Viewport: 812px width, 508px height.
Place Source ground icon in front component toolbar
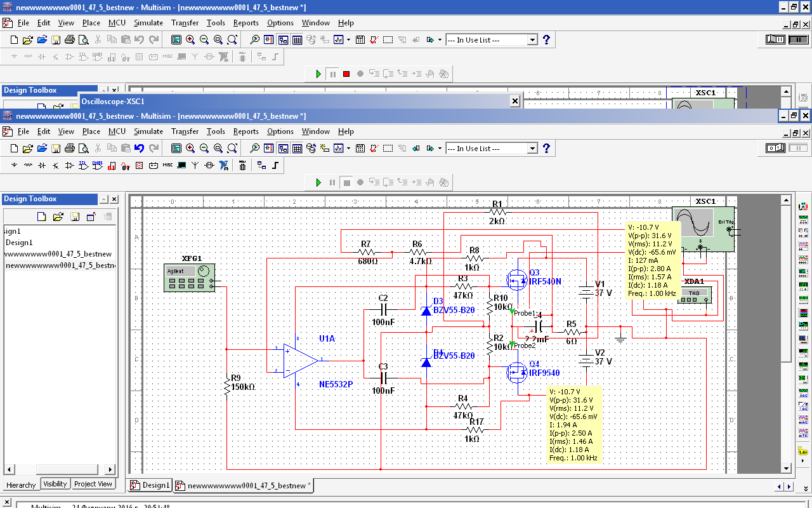pos(15,165)
